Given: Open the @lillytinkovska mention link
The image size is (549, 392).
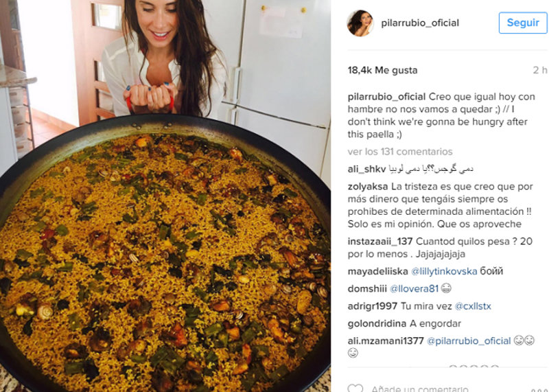Looking at the screenshot, I should coord(444,271).
